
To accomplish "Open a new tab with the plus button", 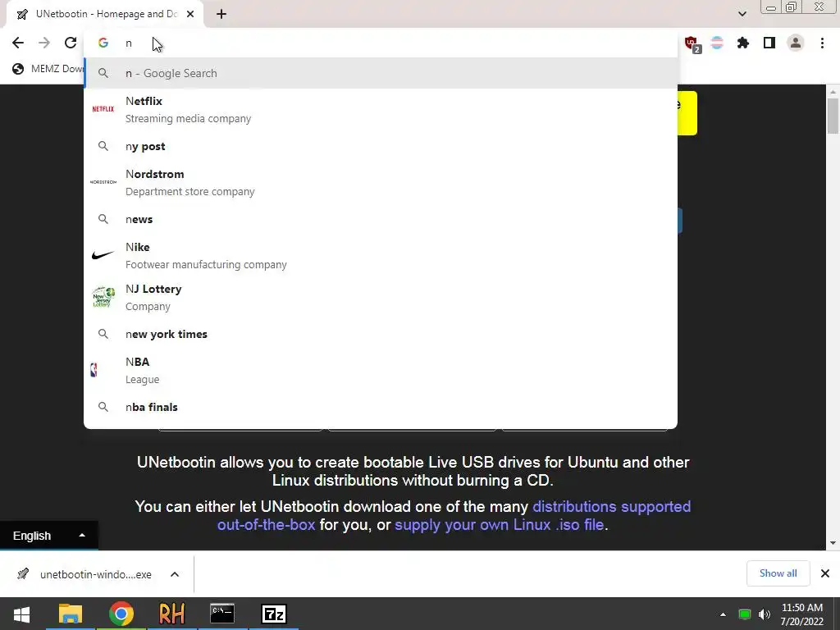I will [221, 15].
